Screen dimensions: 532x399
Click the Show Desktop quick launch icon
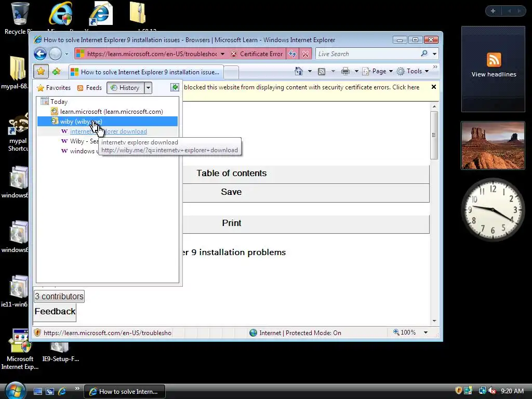point(38,392)
